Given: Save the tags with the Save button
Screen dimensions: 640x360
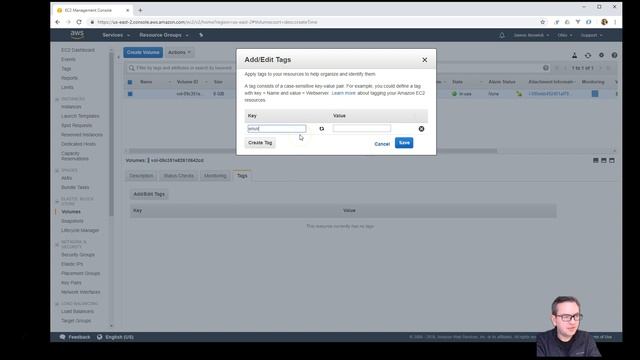Looking at the screenshot, I should 404,143.
